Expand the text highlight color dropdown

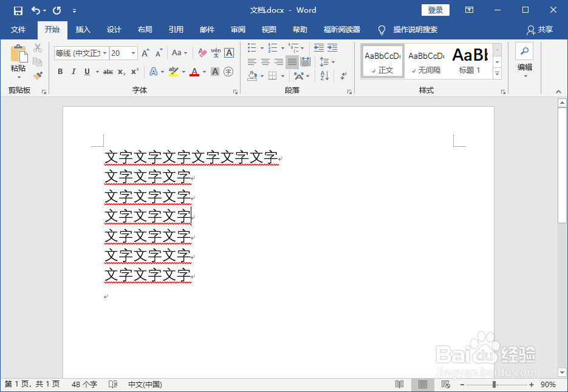click(183, 72)
